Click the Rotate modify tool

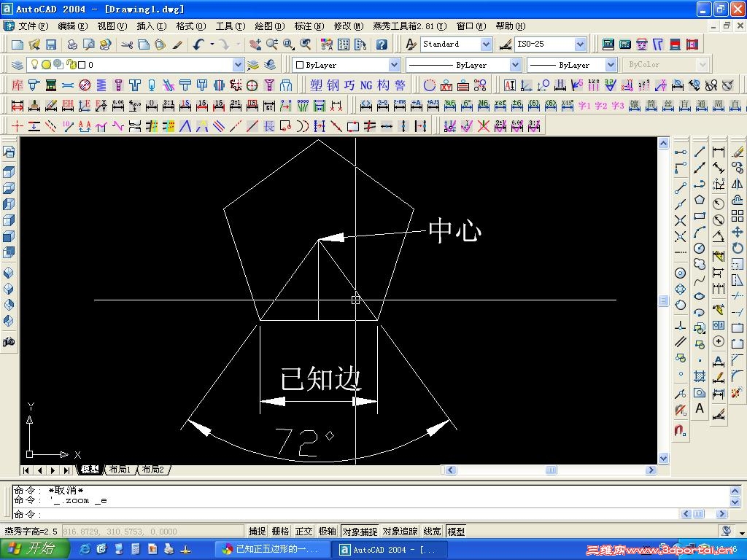(738, 248)
